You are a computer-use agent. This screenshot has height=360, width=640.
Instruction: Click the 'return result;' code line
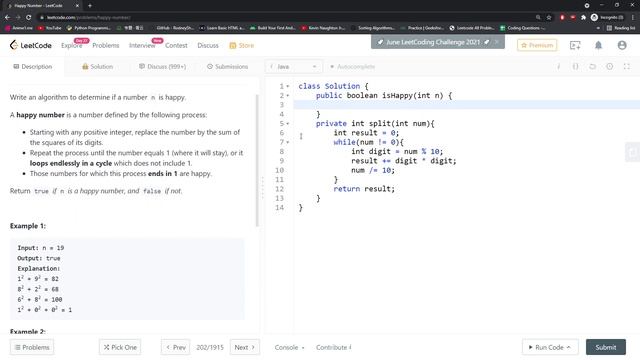(x=364, y=189)
